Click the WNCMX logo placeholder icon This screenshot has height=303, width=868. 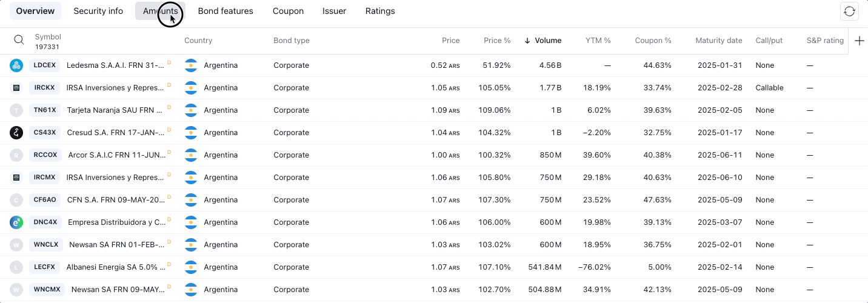pos(16,290)
